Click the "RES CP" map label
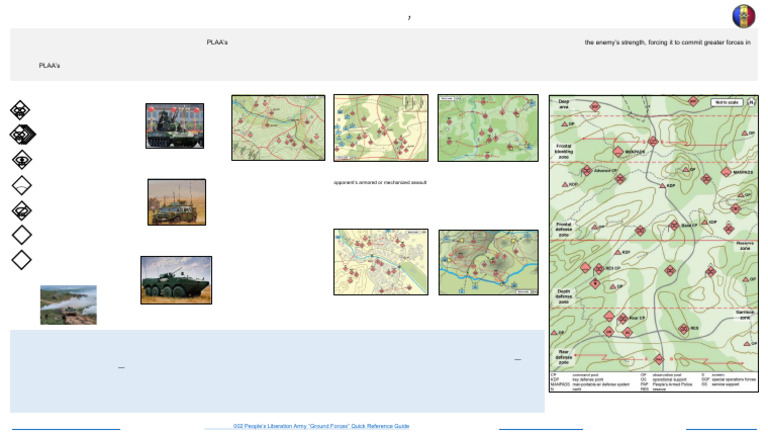Image resolution: width=768 pixels, height=433 pixels. point(613,268)
